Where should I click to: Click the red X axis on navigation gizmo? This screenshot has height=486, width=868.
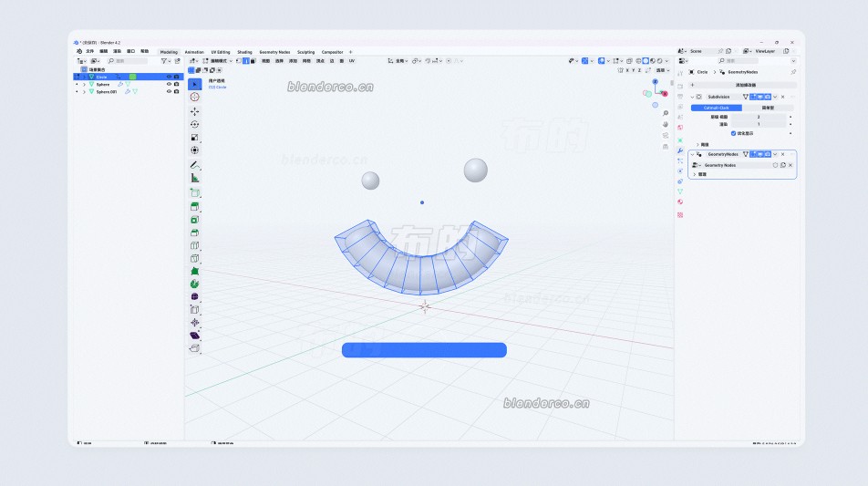pos(665,94)
